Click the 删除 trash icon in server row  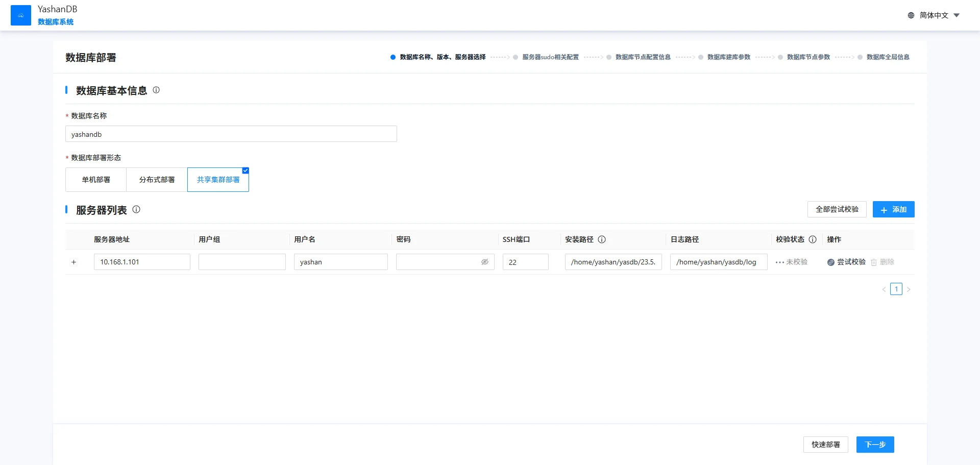click(x=874, y=262)
